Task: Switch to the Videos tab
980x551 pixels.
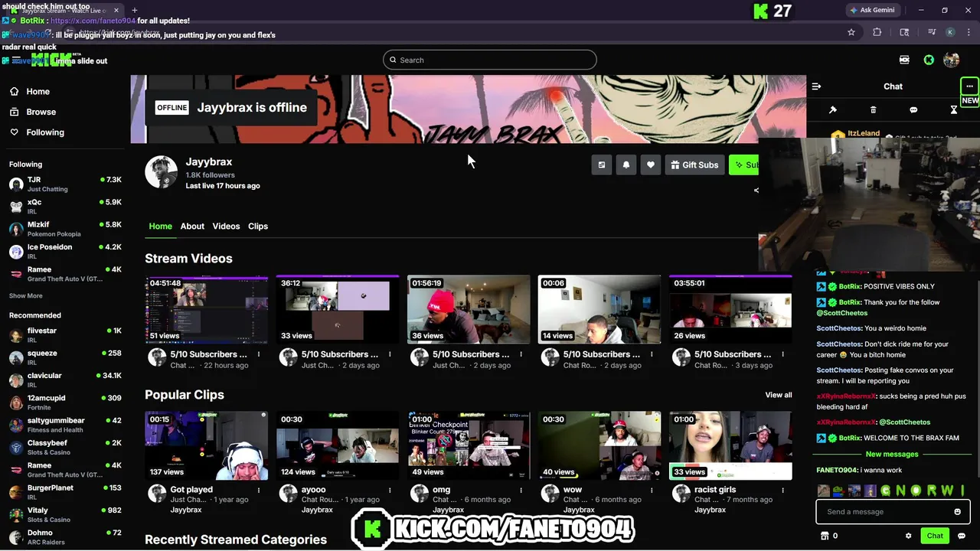Action: click(226, 227)
